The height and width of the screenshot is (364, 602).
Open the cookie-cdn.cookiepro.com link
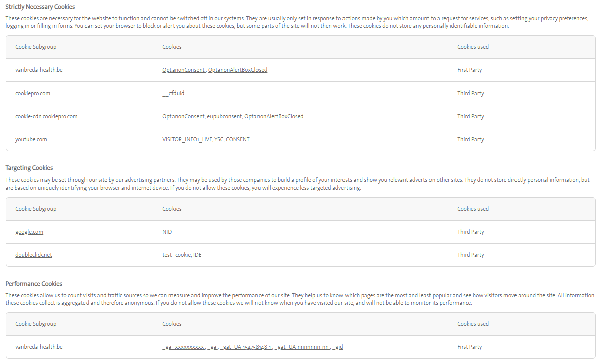46,116
